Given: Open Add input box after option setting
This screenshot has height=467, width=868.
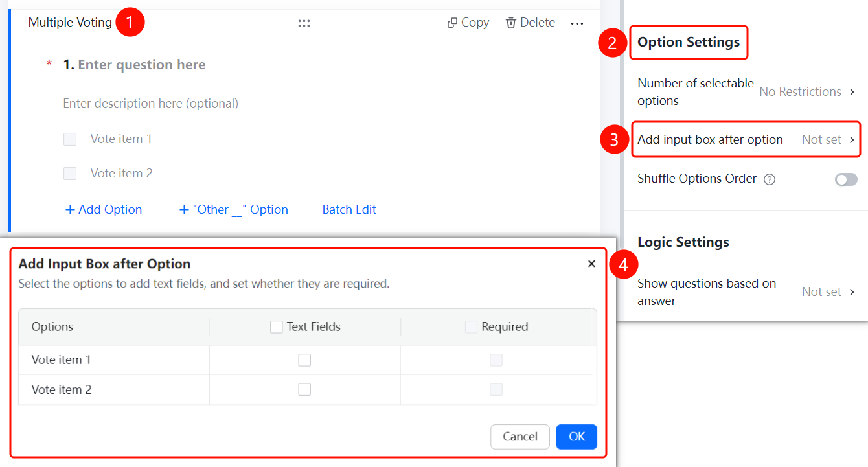Looking at the screenshot, I should coord(746,139).
